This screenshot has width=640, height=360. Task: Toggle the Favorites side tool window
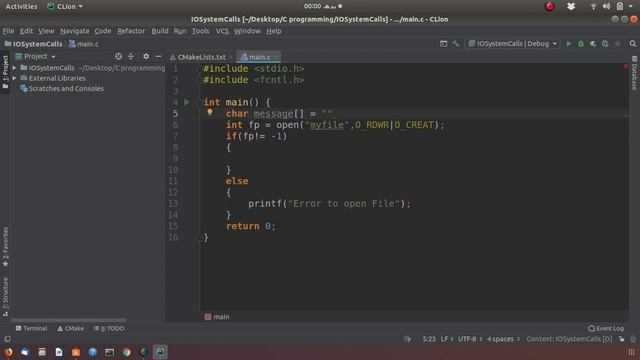5,247
